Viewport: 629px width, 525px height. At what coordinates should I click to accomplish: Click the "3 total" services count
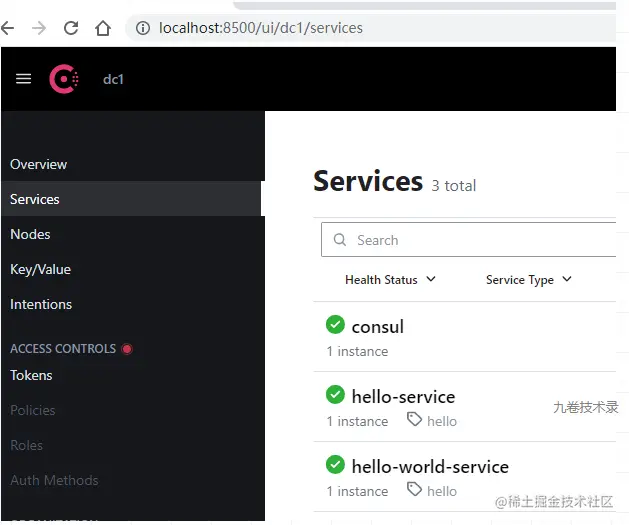coord(454,186)
